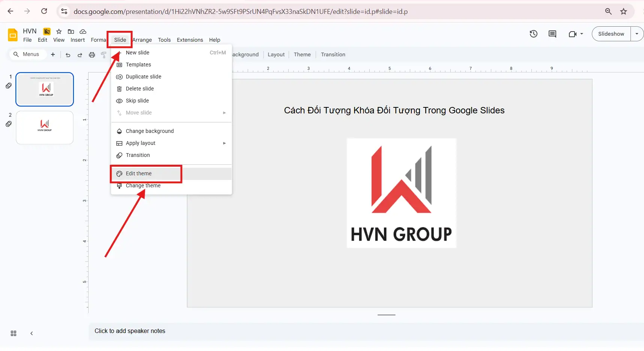The image size is (644, 351).
Task: Select the Paint format tool
Action: pyautogui.click(x=104, y=54)
